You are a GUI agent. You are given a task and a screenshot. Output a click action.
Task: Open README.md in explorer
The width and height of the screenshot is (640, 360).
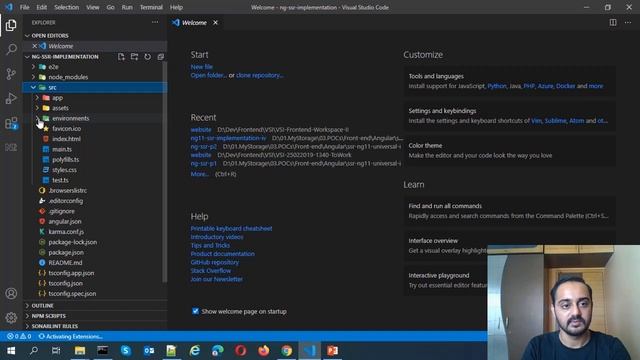(x=65, y=262)
